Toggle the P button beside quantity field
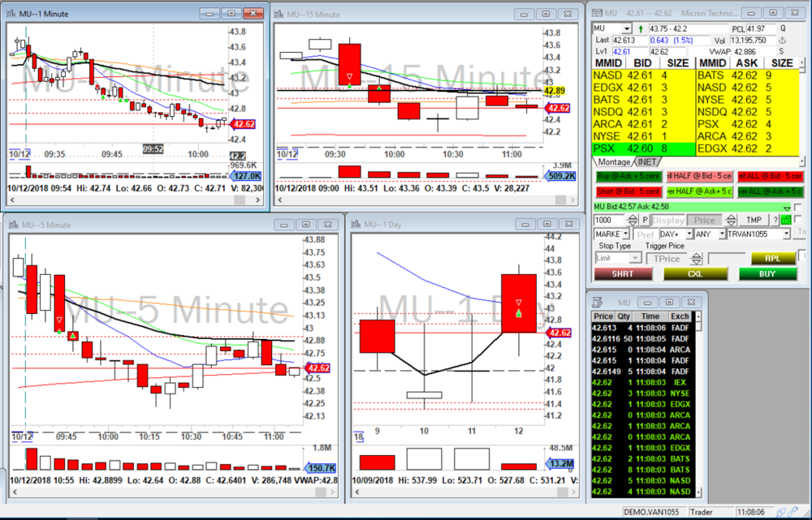Viewport: 812px width, 520px height. (x=645, y=220)
